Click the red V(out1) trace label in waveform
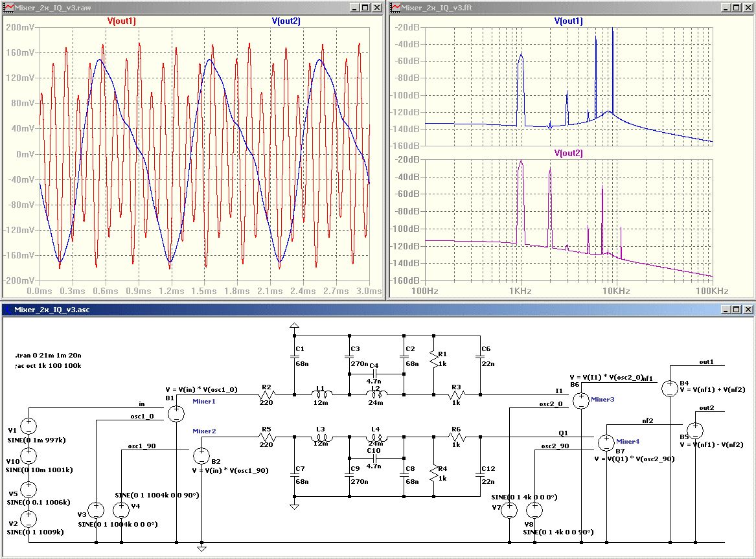 121,21
